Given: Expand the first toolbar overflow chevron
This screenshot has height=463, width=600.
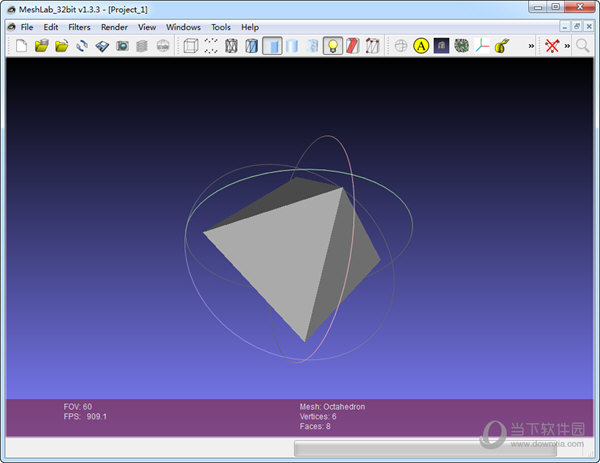Looking at the screenshot, I should point(531,46).
